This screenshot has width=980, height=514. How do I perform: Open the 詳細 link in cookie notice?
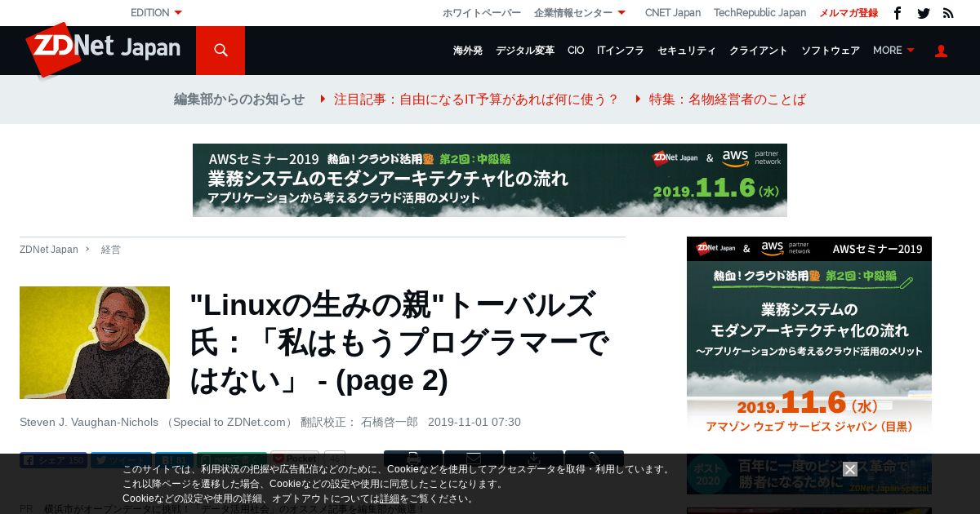coord(390,498)
